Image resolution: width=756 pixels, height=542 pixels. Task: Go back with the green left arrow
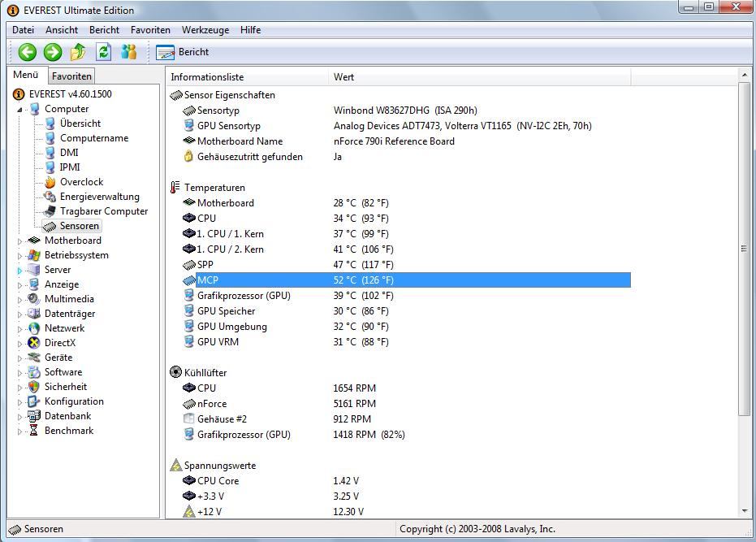(x=27, y=52)
